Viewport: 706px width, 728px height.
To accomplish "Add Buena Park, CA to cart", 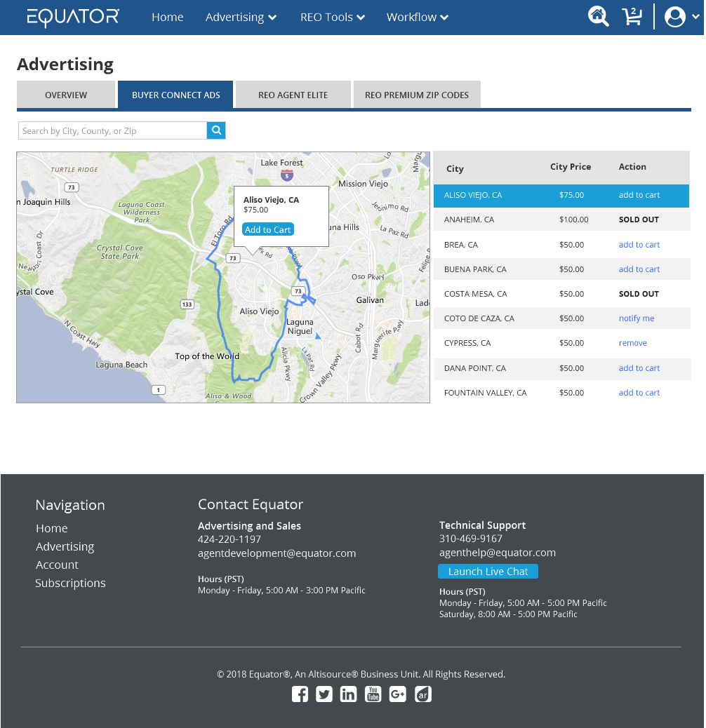I will coord(639,269).
